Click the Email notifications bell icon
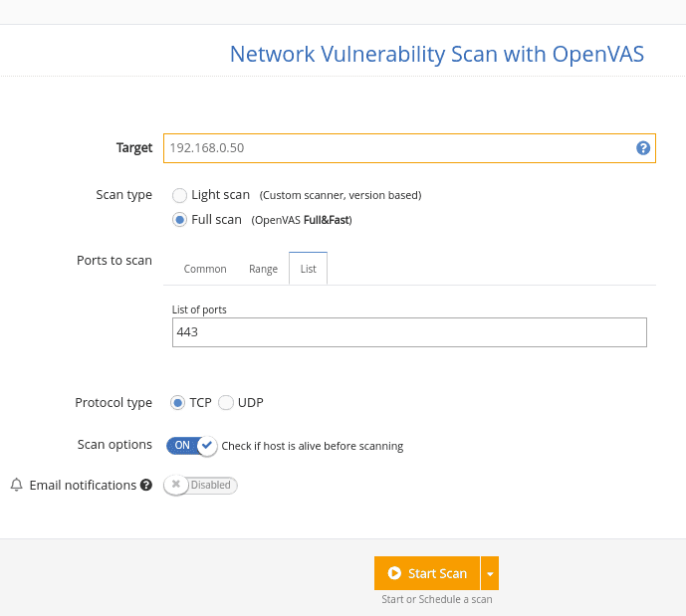The height and width of the screenshot is (616, 686). (16, 486)
